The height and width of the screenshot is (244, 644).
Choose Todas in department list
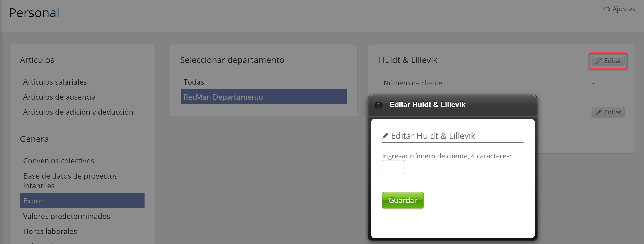[x=194, y=82]
